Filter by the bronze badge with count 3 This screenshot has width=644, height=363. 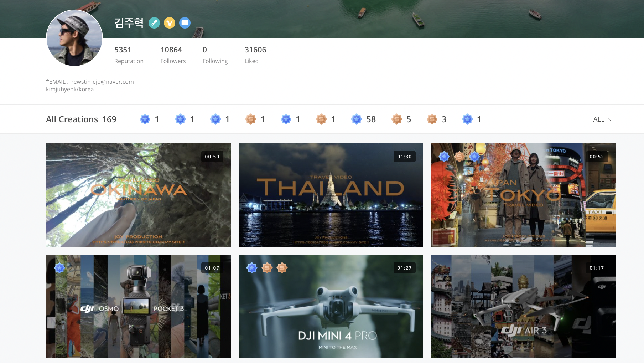(x=432, y=119)
